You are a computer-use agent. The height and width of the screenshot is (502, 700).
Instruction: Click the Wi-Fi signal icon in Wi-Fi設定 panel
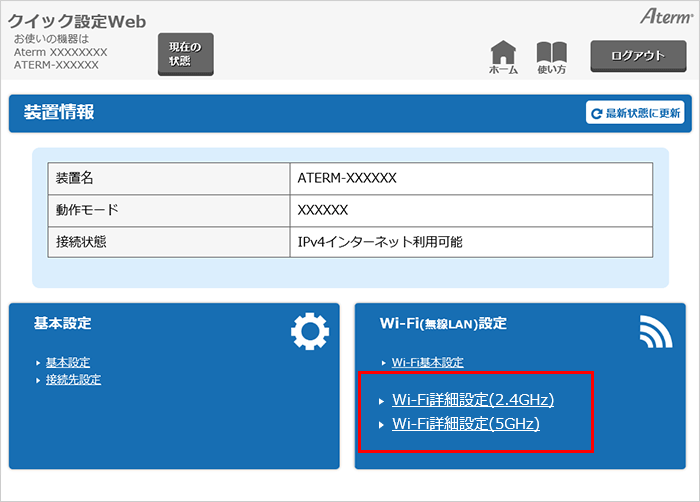click(x=655, y=332)
